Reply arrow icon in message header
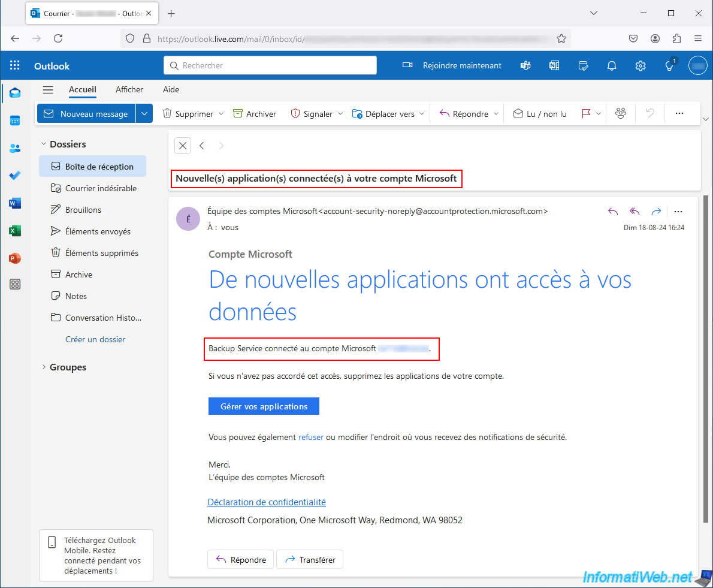 point(613,211)
